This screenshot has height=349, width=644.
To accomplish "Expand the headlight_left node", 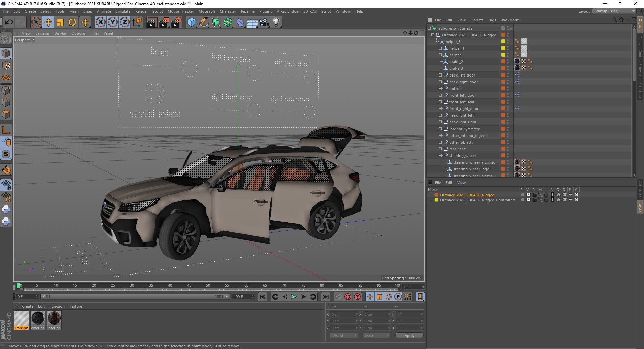I will click(440, 115).
